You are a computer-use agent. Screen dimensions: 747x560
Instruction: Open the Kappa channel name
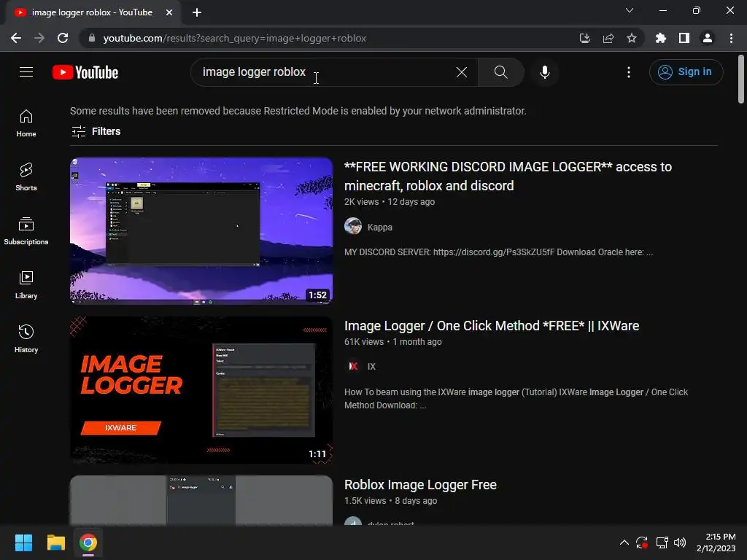click(379, 227)
